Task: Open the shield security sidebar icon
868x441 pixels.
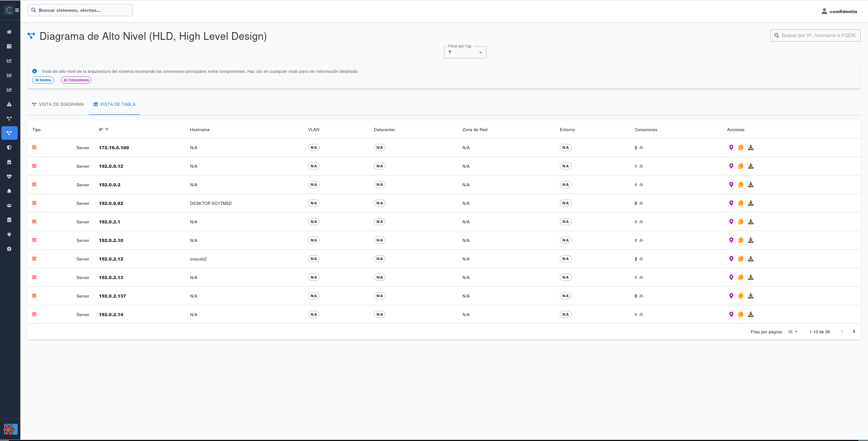Action: pyautogui.click(x=9, y=147)
